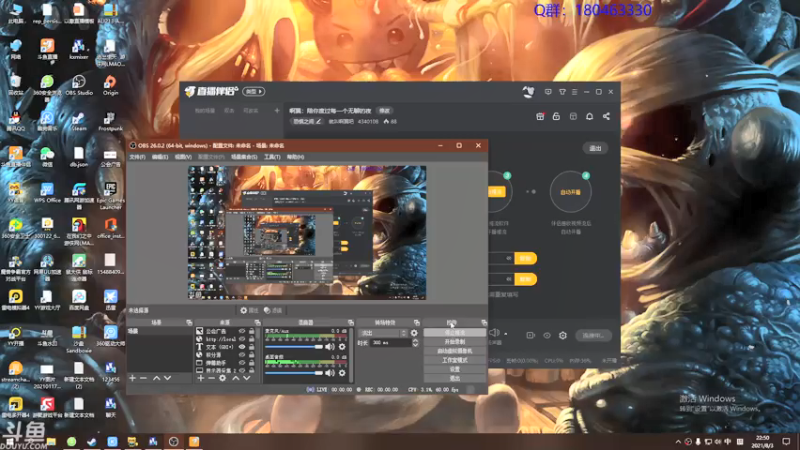Toggle visibility of http://local browser source
Screen dimensions: 800x450
coord(242,339)
